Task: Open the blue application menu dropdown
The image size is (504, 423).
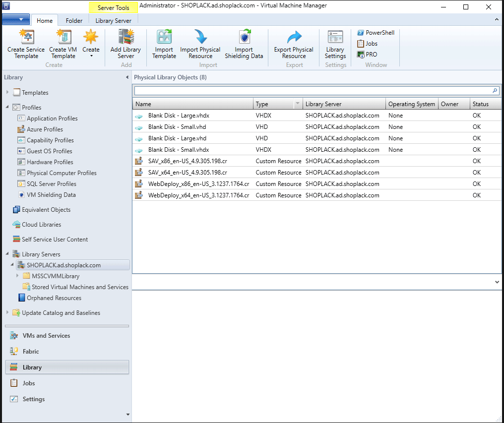Action: (x=16, y=19)
